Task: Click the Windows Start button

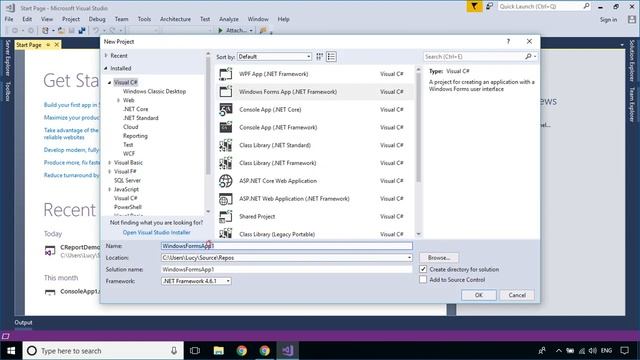Action: [11, 351]
